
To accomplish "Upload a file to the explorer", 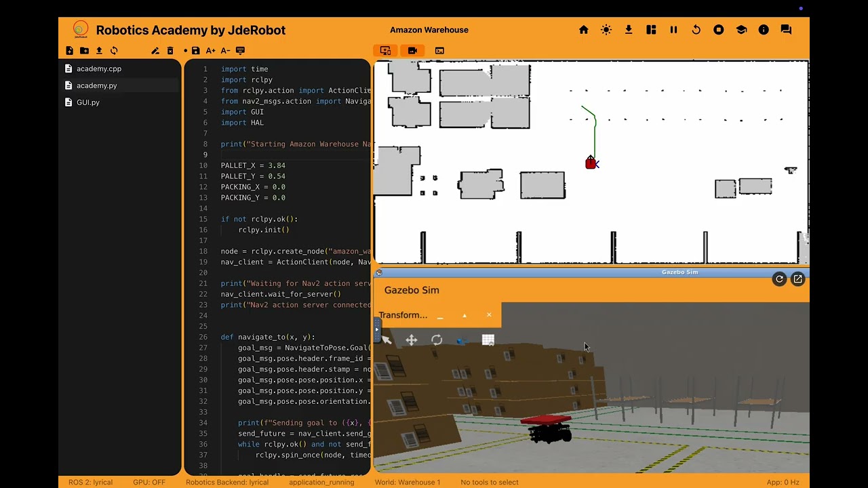I will (99, 51).
